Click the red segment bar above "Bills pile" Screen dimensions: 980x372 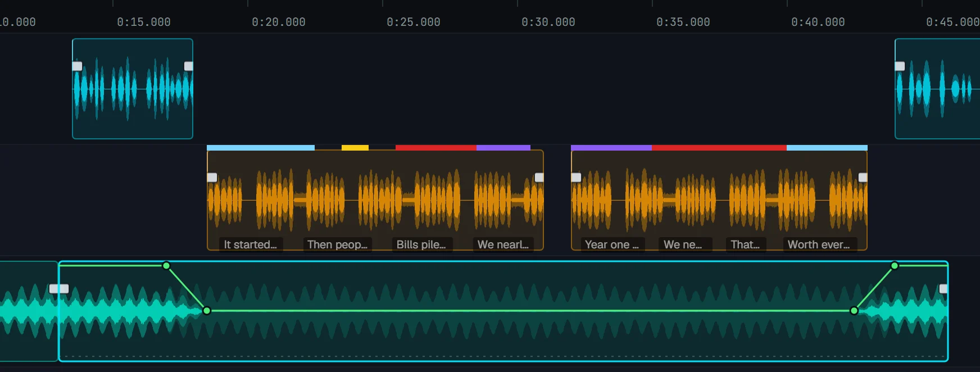click(x=436, y=148)
